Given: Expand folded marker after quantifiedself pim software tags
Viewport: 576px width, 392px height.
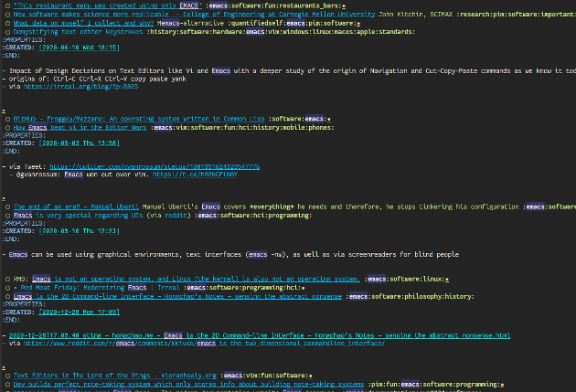Looking at the screenshot, I should point(358,24).
